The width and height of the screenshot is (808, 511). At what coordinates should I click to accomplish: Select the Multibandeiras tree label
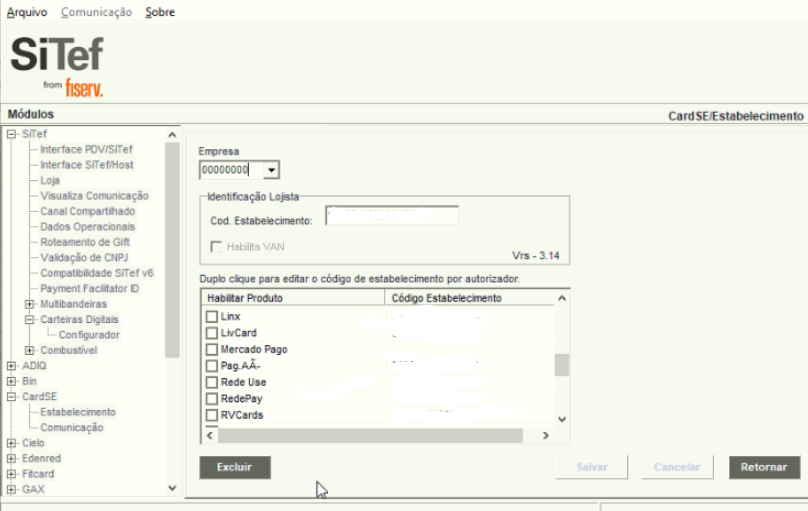click(73, 304)
